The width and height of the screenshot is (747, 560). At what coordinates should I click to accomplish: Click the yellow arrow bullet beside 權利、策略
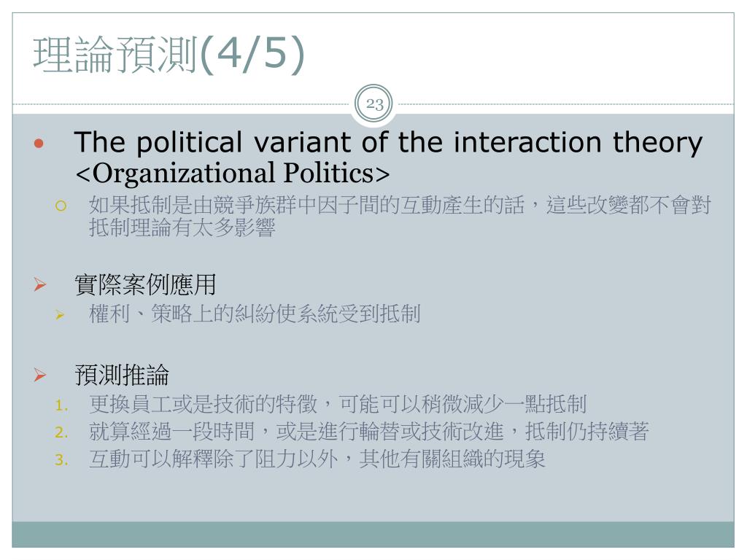click(60, 315)
